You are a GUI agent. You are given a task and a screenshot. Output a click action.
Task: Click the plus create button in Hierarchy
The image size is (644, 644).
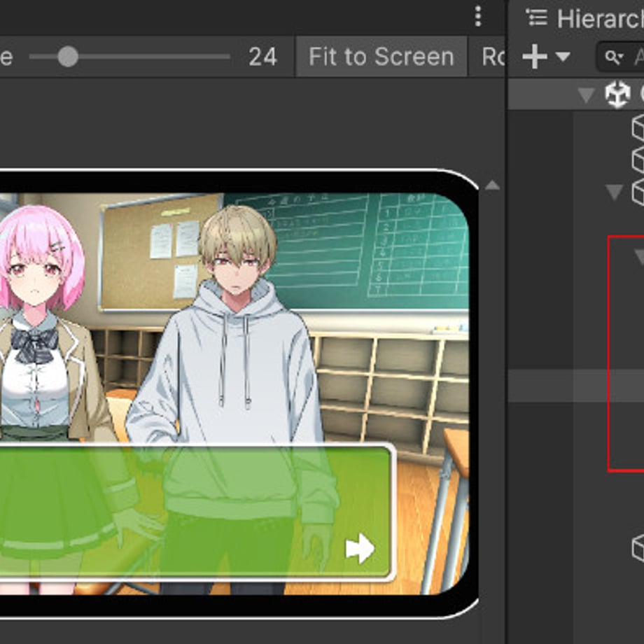(534, 56)
